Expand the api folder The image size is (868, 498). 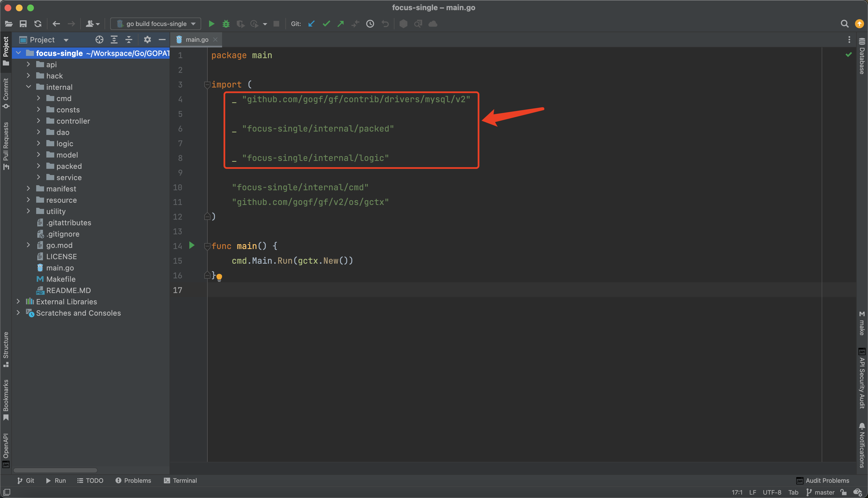click(x=29, y=64)
